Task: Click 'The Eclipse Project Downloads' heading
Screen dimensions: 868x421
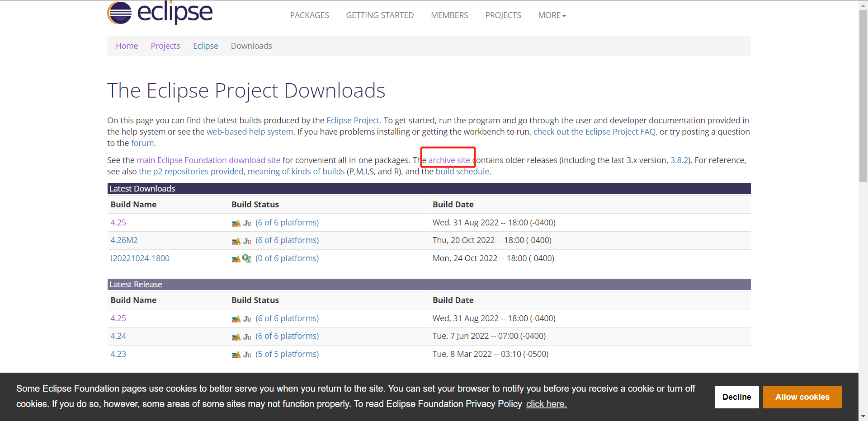Action: coord(246,91)
